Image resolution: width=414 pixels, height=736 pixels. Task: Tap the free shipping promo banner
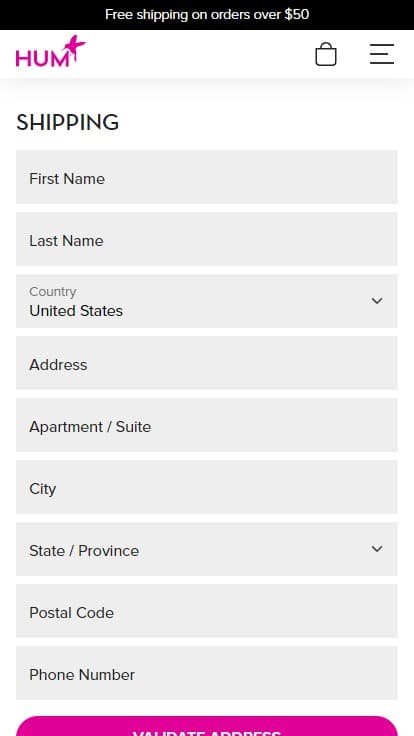[207, 15]
